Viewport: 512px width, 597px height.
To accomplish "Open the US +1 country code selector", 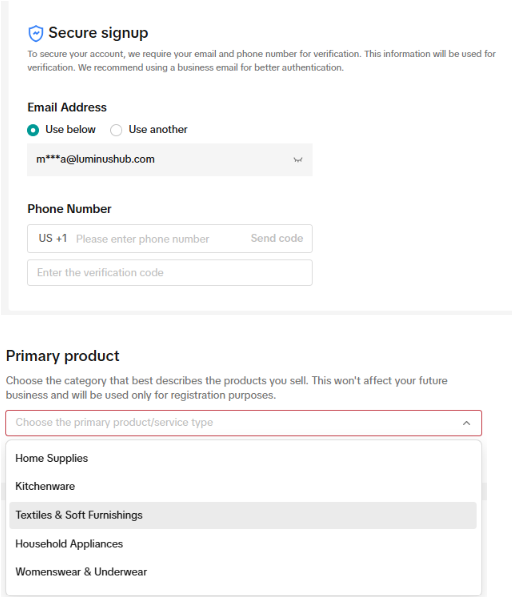I will tap(53, 238).
